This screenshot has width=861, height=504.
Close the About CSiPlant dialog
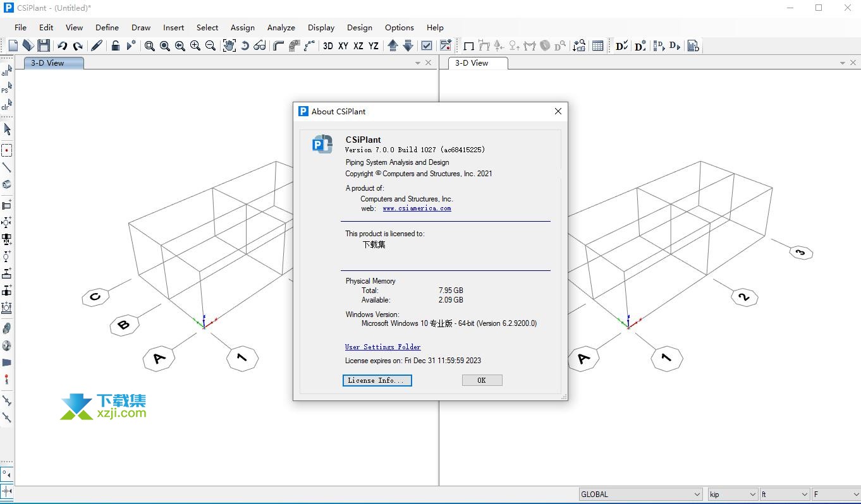[558, 111]
